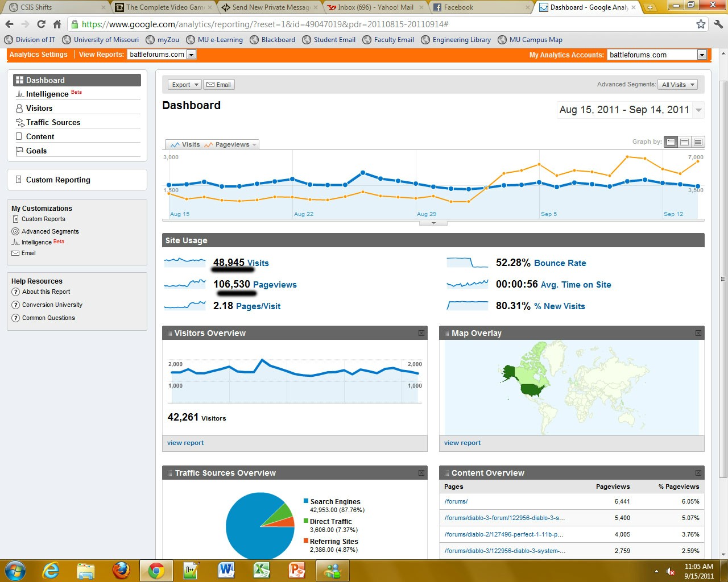Open the Windows Start menu
This screenshot has width=728, height=582.
coord(15,571)
